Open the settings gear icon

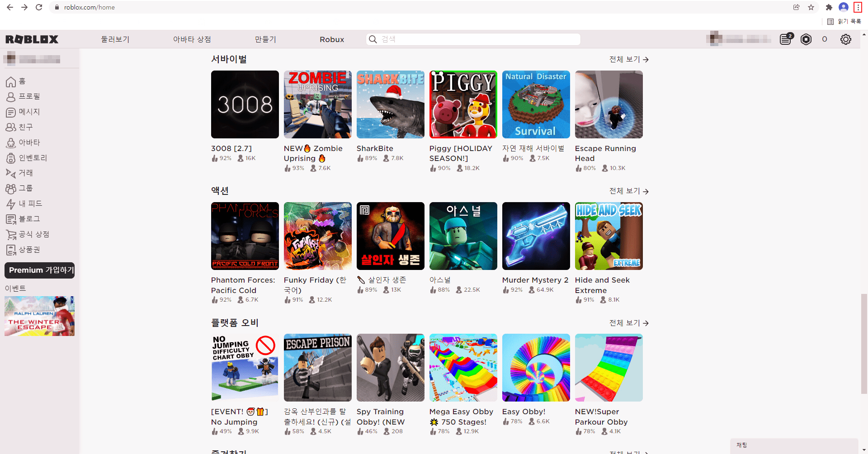pos(846,39)
